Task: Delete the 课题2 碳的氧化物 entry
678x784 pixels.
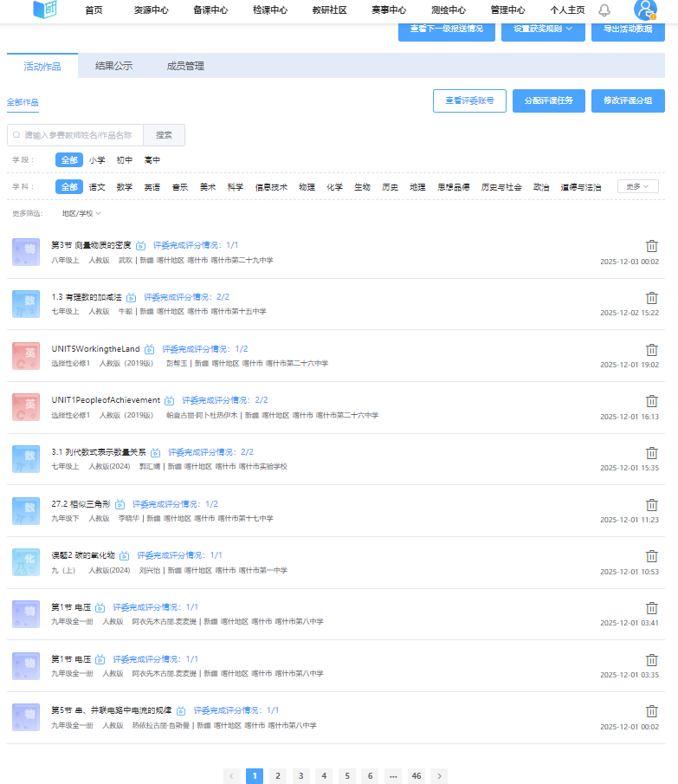Action: click(x=651, y=556)
